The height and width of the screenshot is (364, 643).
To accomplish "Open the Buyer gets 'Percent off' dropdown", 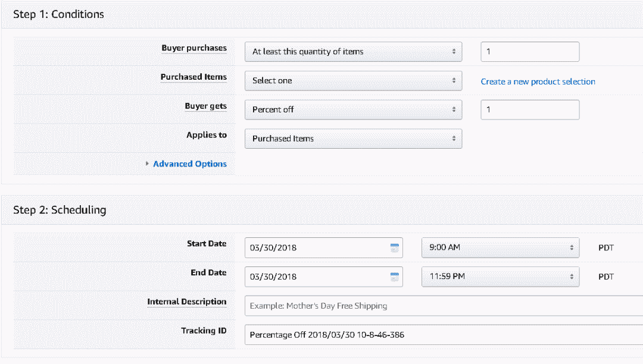I will pos(353,109).
